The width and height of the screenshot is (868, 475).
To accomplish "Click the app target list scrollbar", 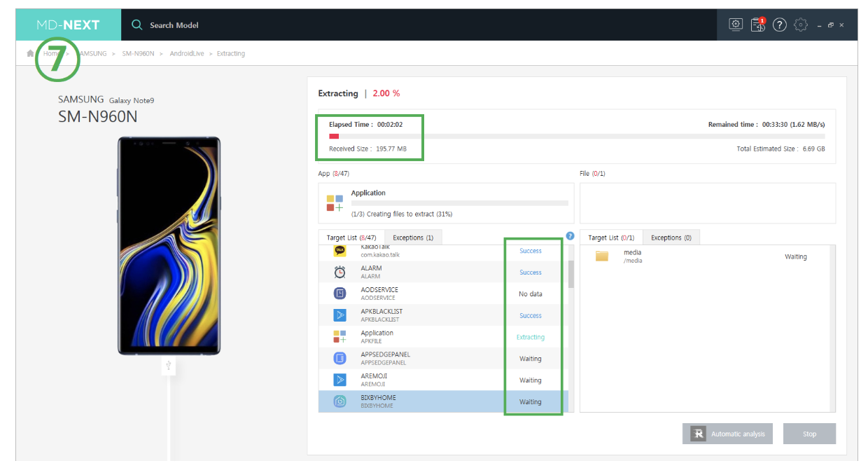I will pos(570,274).
